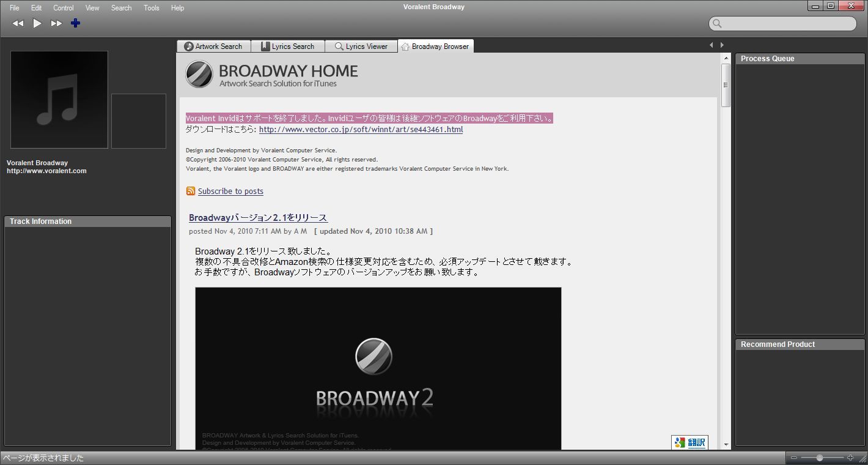Click the translate gadget button
Screen dimensions: 868x465
click(690, 442)
